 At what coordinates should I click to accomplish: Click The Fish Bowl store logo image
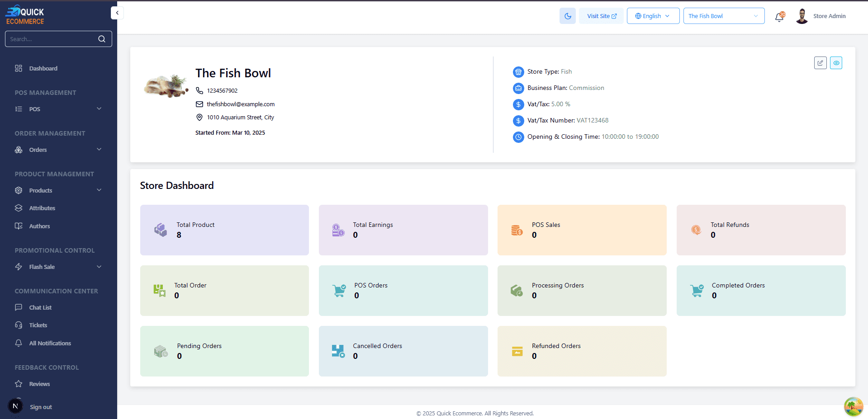point(166,85)
